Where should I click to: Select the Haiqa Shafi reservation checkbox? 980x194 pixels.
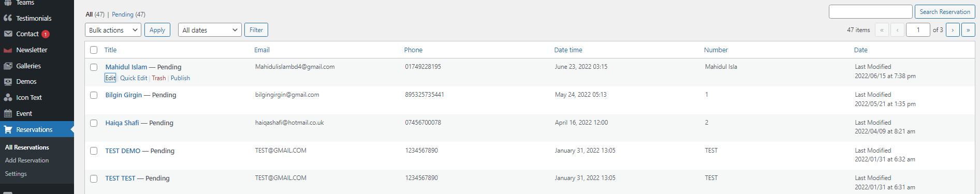(94, 123)
